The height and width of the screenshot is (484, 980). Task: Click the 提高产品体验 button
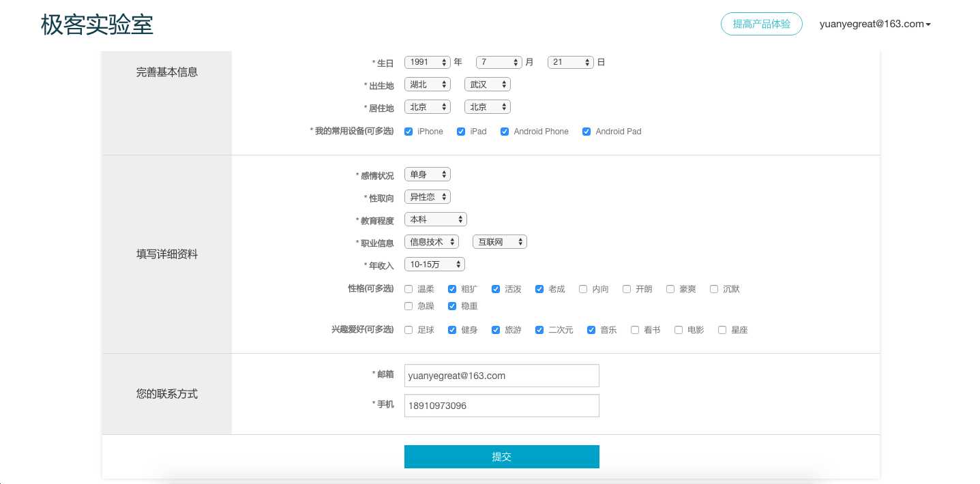[x=762, y=24]
